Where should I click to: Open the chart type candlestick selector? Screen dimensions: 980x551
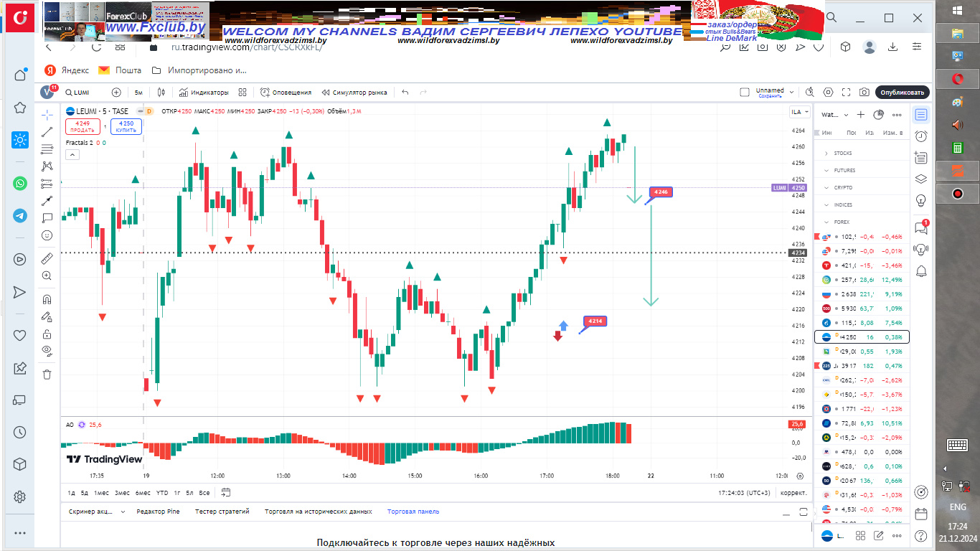pos(161,93)
